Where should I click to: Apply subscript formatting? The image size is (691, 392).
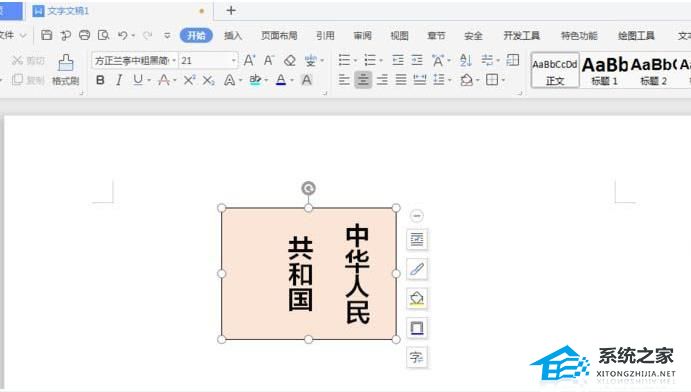tap(208, 80)
